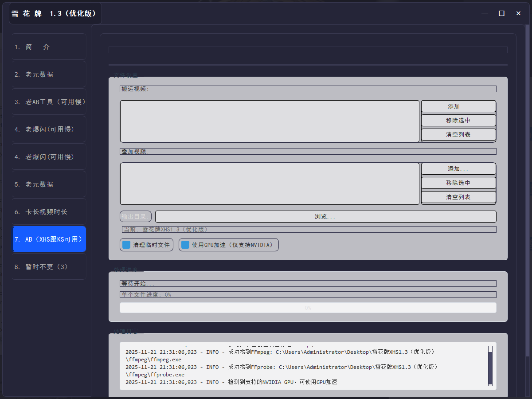Image resolution: width=532 pixels, height=399 pixels.
Task: Clear the 叠加视频 list with 清空列表
Action: [458, 197]
